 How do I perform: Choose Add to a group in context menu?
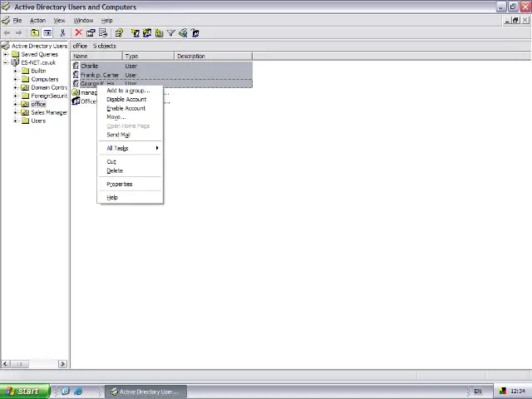[128, 91]
